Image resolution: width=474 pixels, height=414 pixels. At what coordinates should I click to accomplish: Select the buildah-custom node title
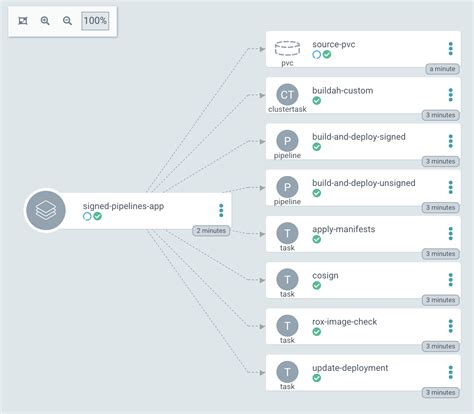click(x=343, y=91)
